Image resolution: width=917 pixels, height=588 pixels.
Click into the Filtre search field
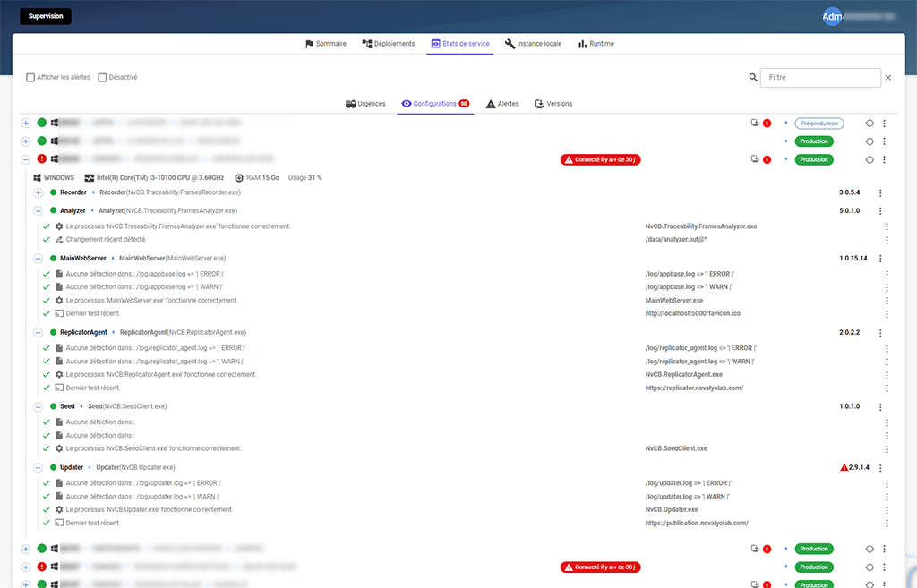(819, 78)
